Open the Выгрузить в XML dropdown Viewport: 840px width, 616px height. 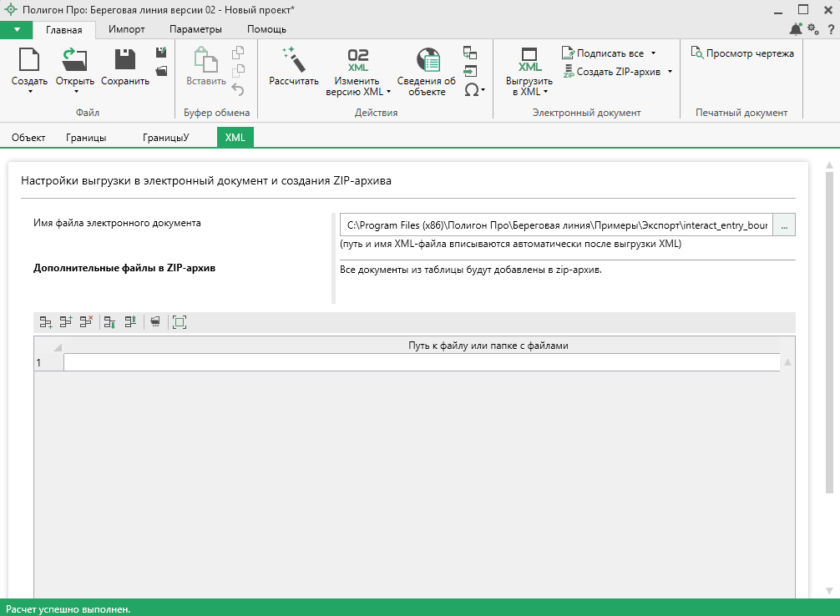(545, 92)
